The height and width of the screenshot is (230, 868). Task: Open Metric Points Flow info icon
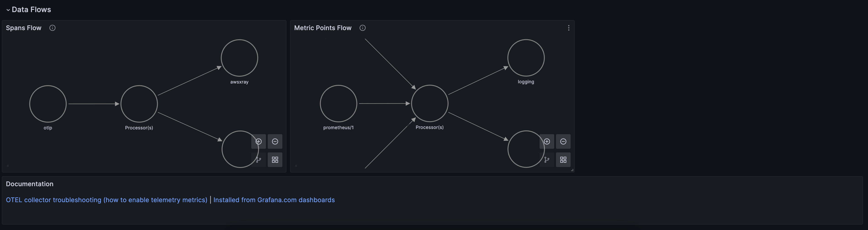click(363, 28)
